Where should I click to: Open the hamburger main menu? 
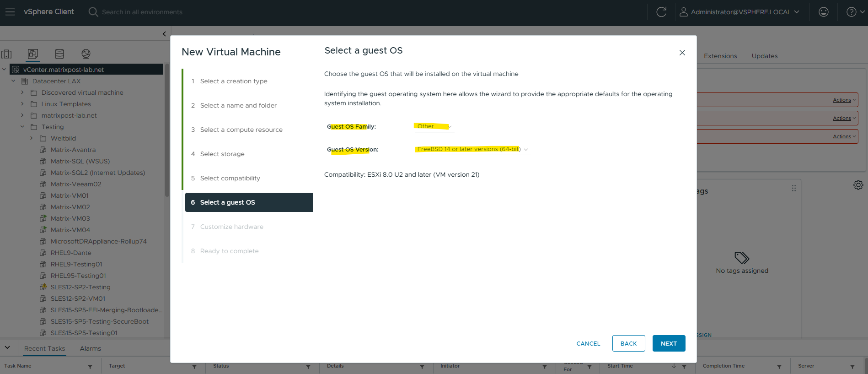pyautogui.click(x=10, y=12)
